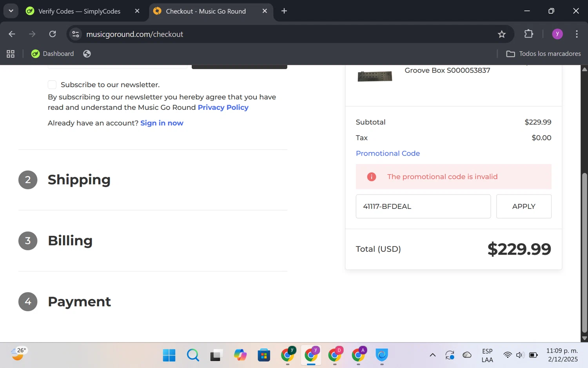This screenshot has width=588, height=368.
Task: Bookmark this page with star icon
Action: pos(502,34)
